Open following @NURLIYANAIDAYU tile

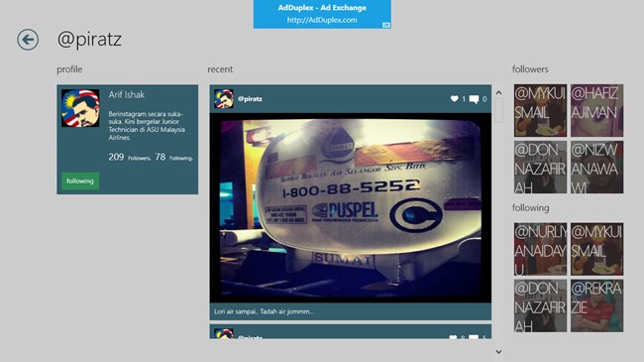pyautogui.click(x=540, y=249)
